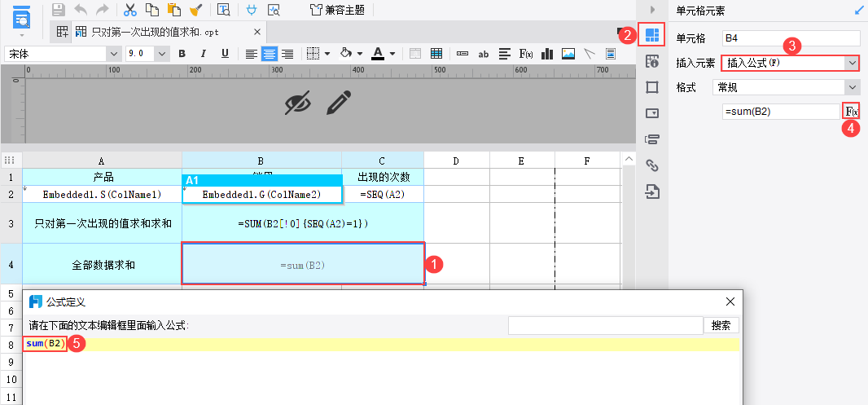
Task: Click the unmerge cells grid icon
Action: tap(436, 53)
